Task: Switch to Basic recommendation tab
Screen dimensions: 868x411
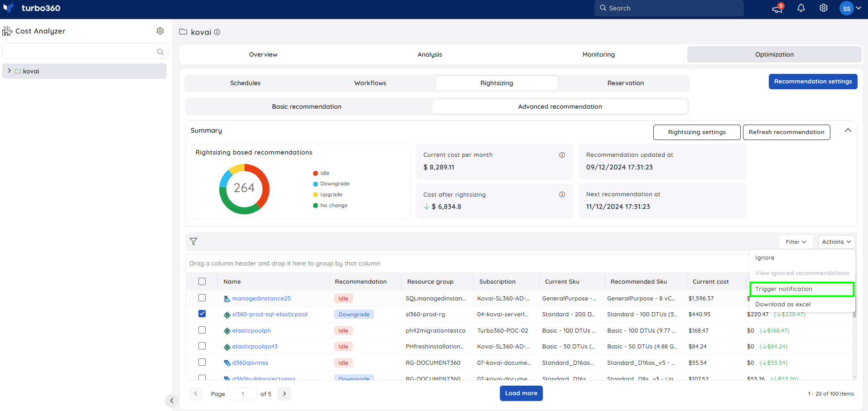Action: tap(307, 106)
